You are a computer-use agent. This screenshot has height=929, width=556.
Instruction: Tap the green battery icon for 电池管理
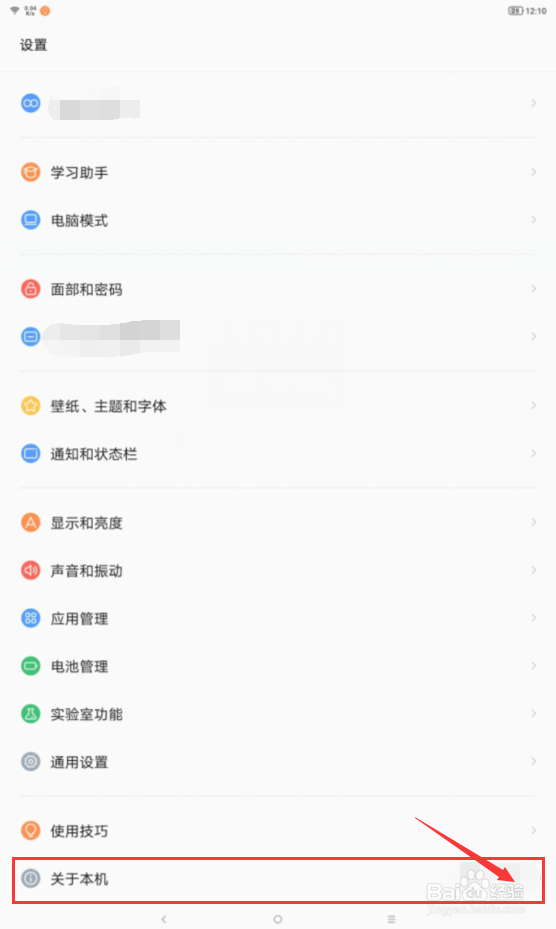pos(30,666)
